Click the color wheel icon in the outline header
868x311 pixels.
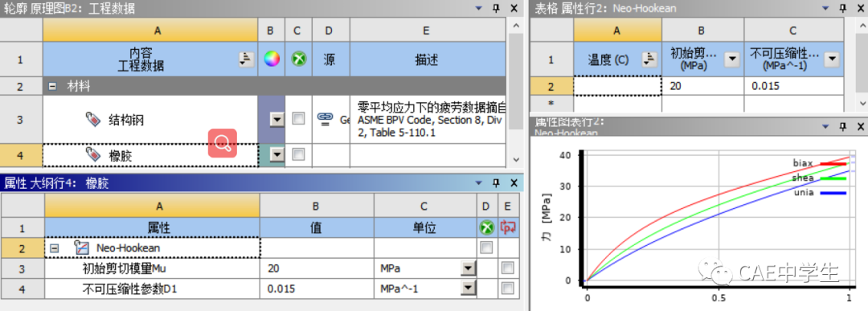[272, 59]
